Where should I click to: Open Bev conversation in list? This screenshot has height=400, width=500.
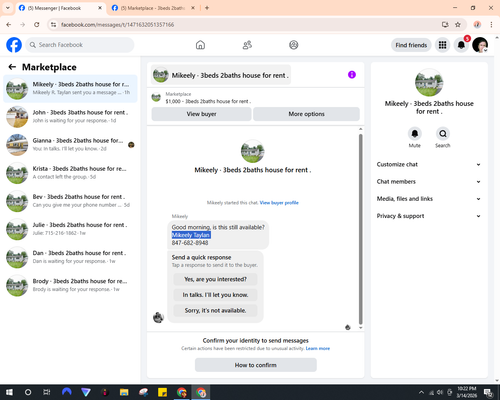pyautogui.click(x=70, y=201)
